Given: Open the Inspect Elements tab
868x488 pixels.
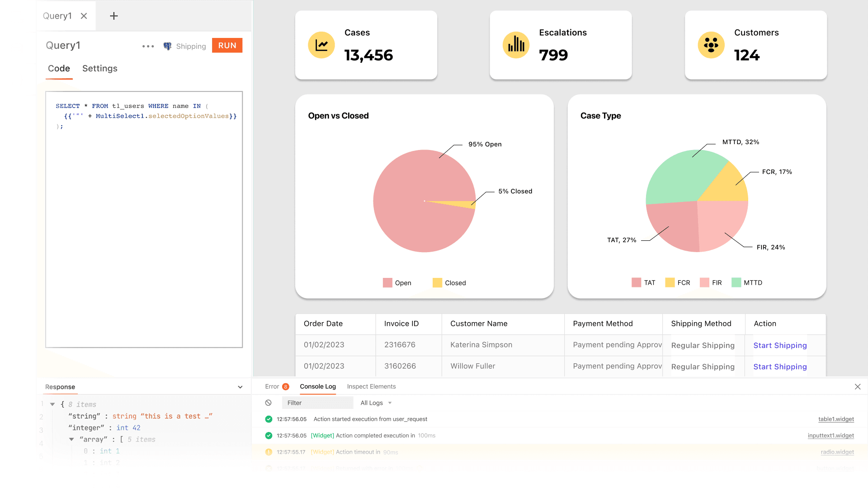Looking at the screenshot, I should pos(371,387).
